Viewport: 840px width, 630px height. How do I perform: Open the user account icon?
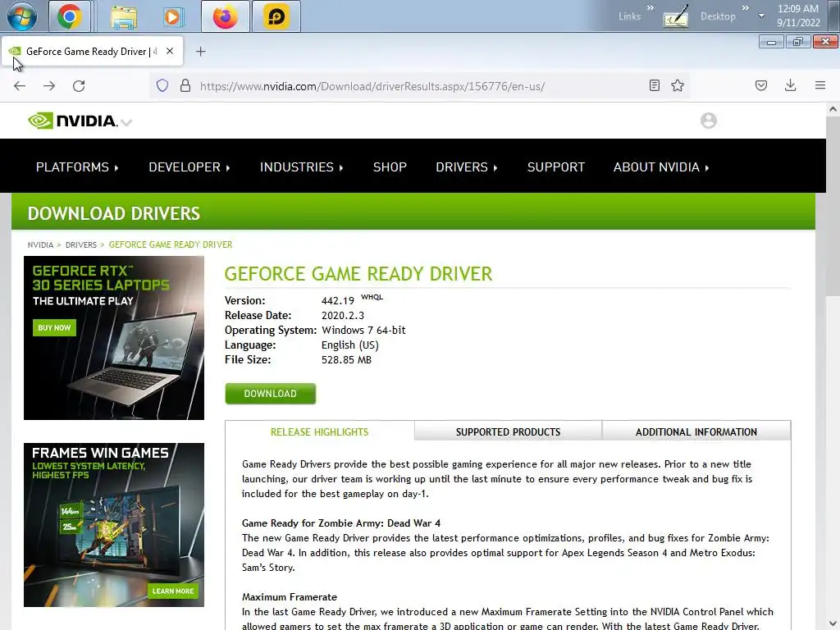tap(708, 121)
